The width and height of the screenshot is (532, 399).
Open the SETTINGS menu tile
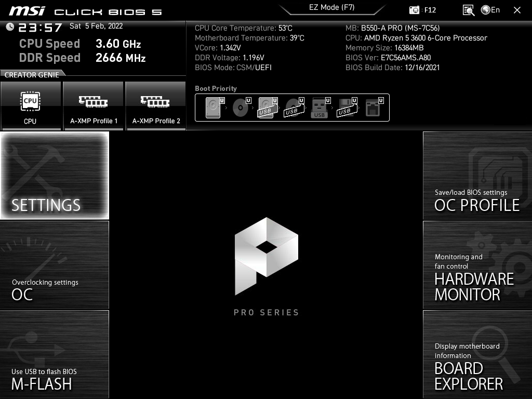pos(55,176)
